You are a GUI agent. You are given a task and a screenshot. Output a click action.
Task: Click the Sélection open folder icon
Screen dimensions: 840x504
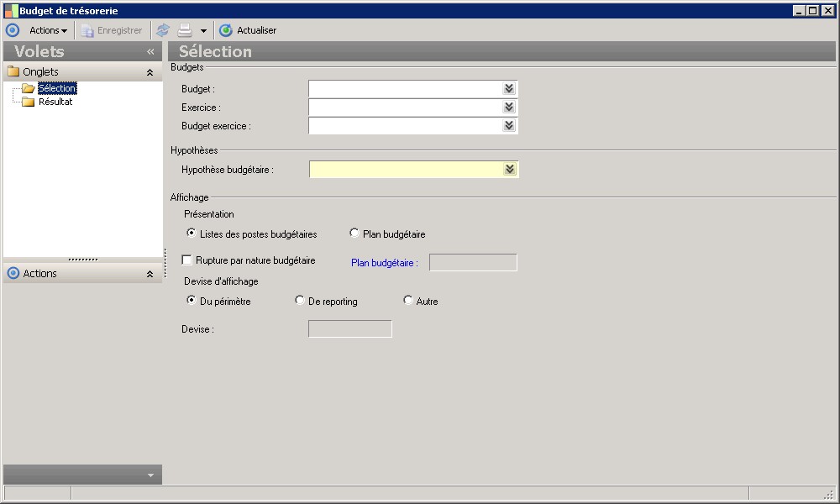[29, 88]
